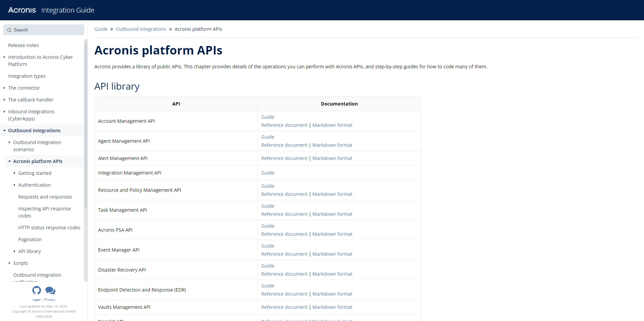Open Guide for Disaster Recovery API
The height and width of the screenshot is (321, 644).
268,266
